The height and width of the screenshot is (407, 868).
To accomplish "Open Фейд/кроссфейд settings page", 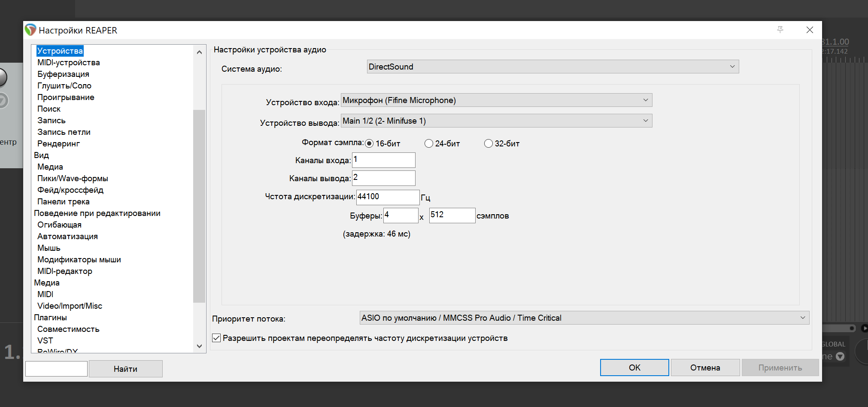I will pyautogui.click(x=70, y=190).
